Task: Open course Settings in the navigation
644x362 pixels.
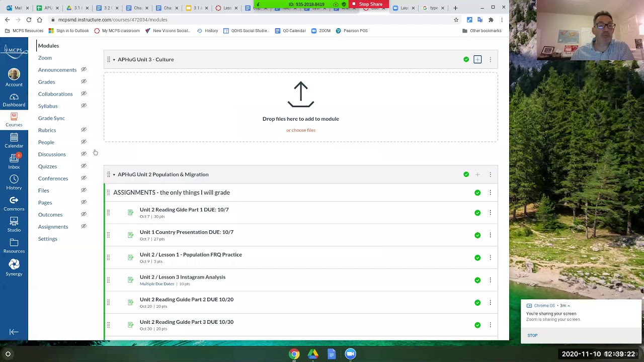Action: click(48, 239)
